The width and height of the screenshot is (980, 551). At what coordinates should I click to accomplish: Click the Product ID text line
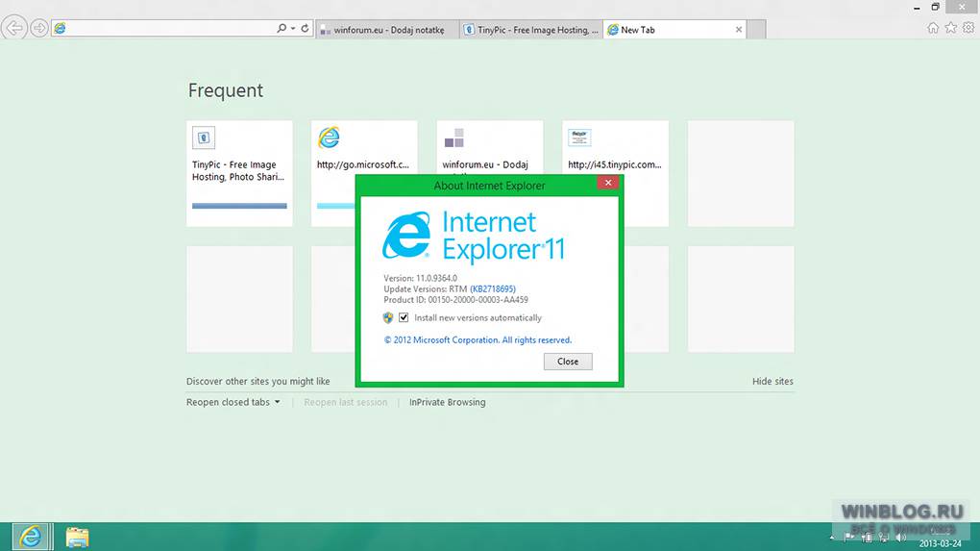[455, 300]
